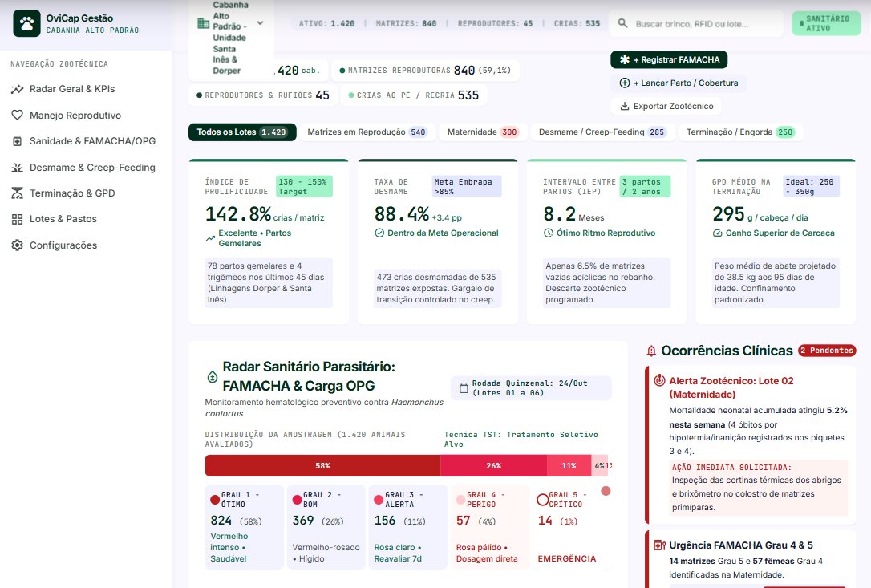The image size is (871, 588).
Task: Click the Matrizes Reprodutoras 840 chip
Action: coord(425,71)
